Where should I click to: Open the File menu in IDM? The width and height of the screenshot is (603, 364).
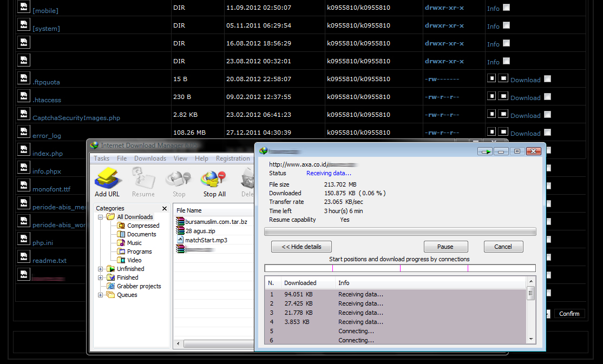[122, 158]
